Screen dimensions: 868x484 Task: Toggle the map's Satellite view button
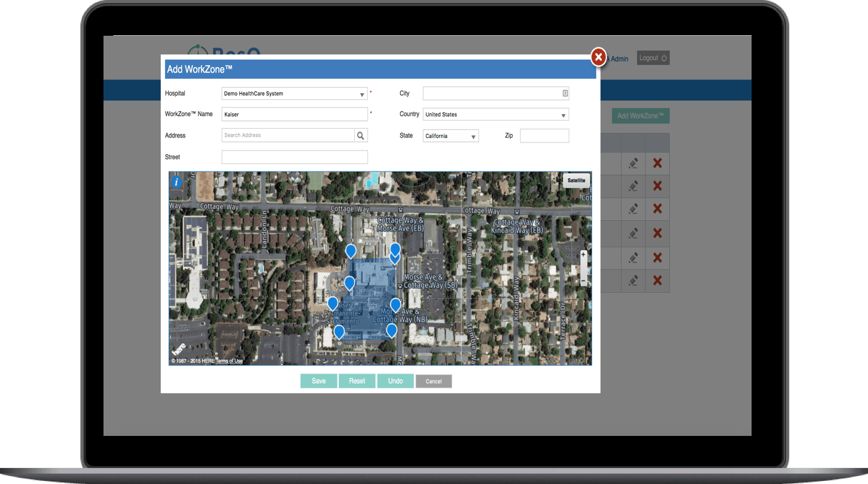pyautogui.click(x=577, y=181)
